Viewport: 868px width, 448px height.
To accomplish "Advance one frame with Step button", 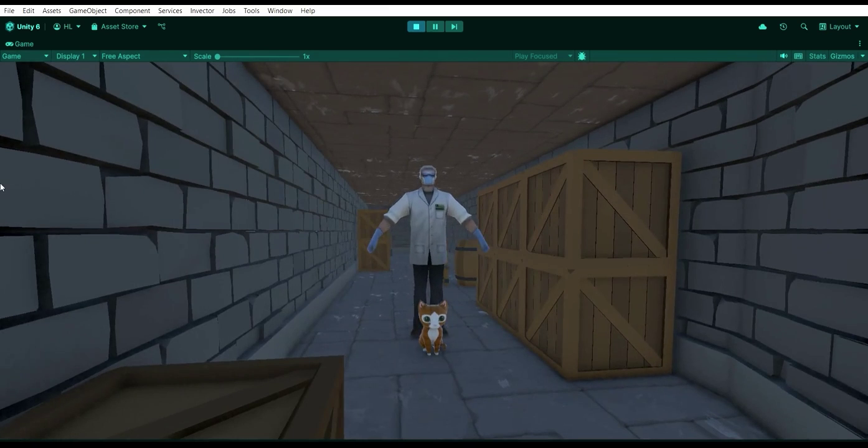I will (454, 27).
